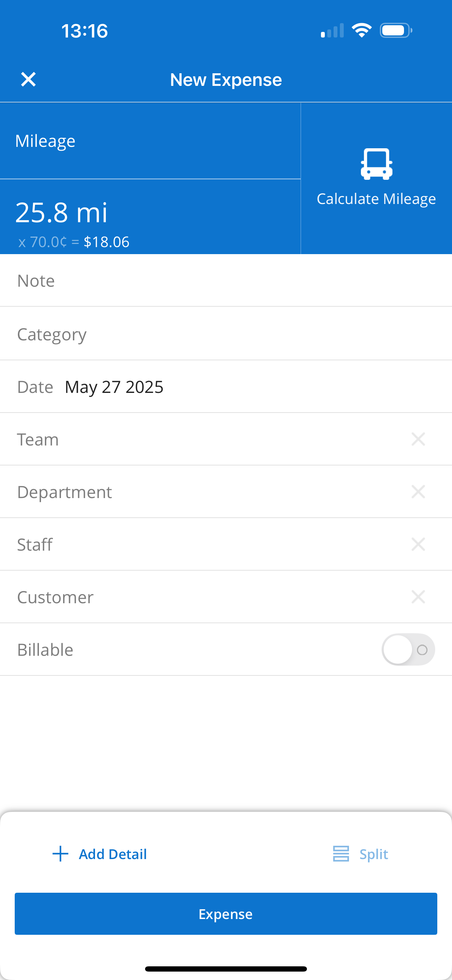Edit the 25.8 mi distance value
452x980 pixels.
[x=62, y=212]
